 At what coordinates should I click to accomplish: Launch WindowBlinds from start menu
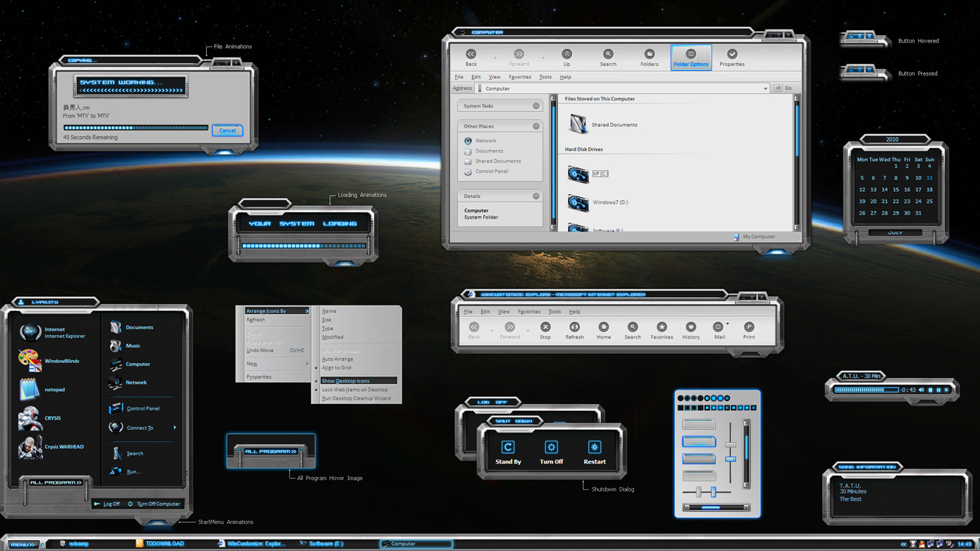[x=49, y=361]
